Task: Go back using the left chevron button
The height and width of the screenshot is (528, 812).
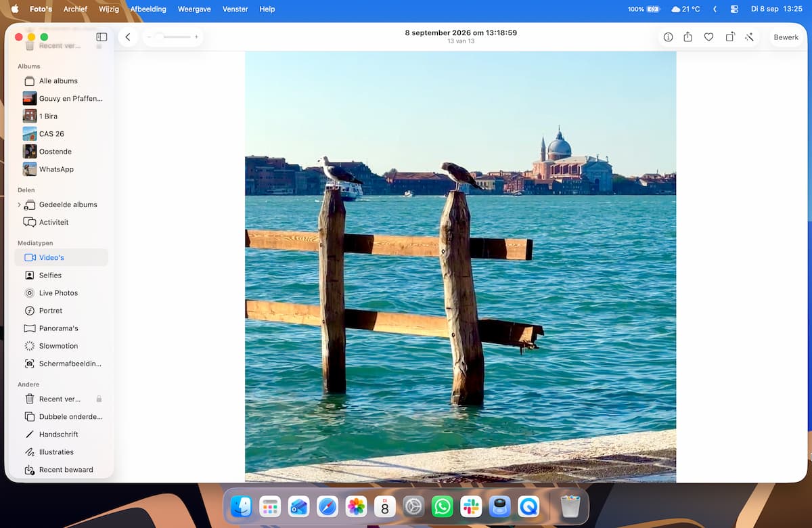Action: click(x=128, y=37)
